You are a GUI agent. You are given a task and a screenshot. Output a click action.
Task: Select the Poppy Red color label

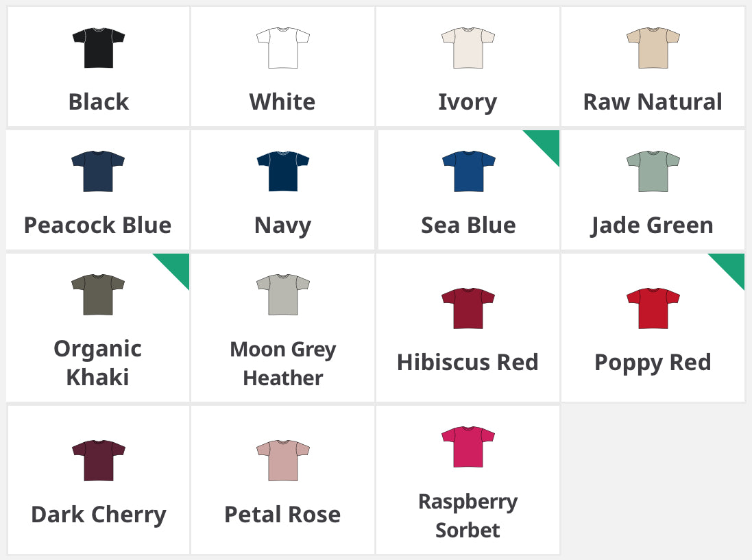tap(653, 362)
